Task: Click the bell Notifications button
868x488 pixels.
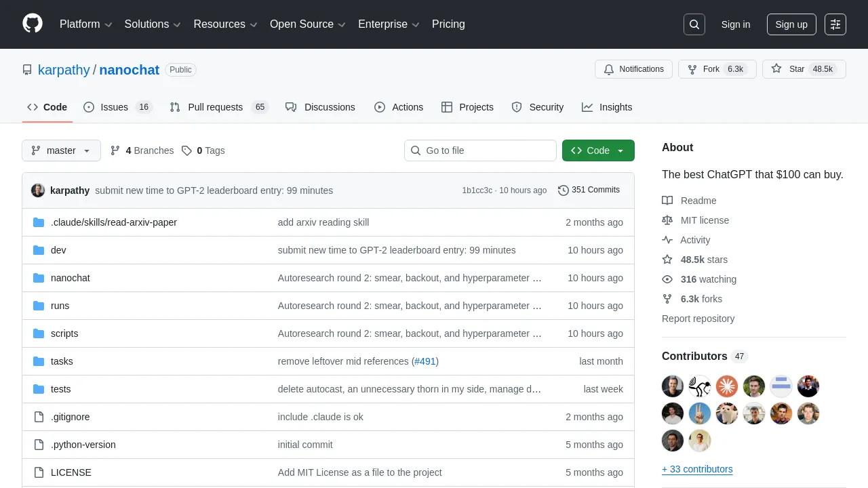Action: (x=633, y=69)
